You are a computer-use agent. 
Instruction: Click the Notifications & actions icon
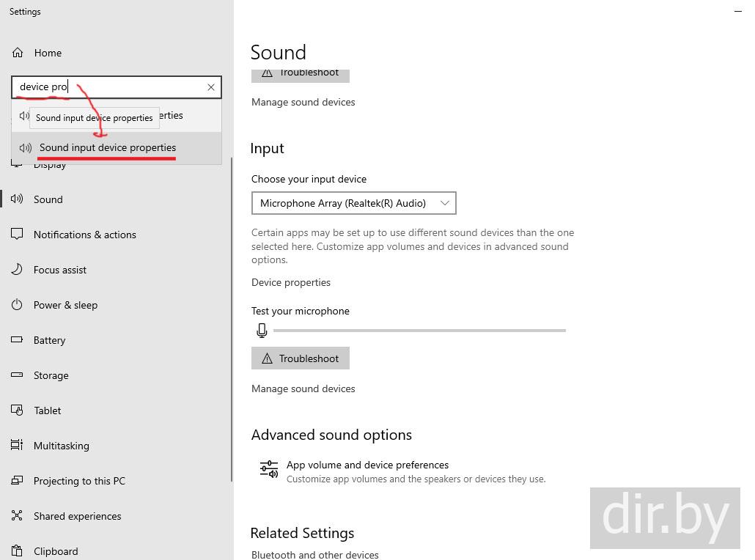[x=18, y=235]
